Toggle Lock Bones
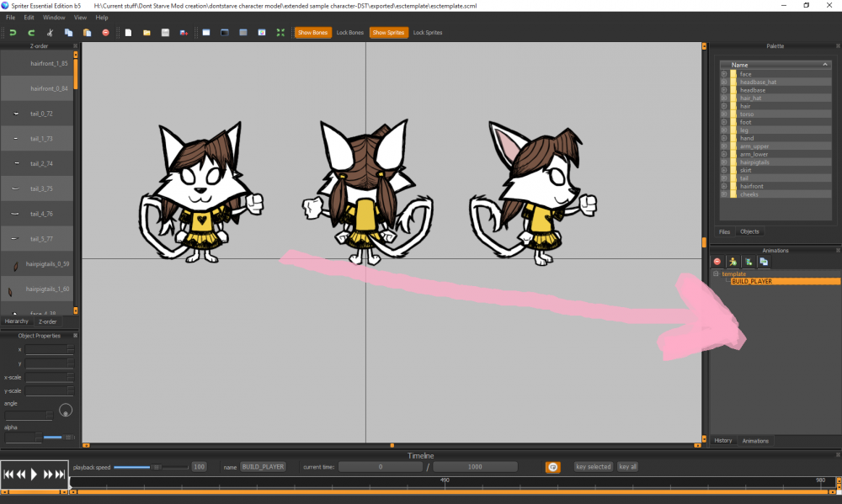The image size is (842, 504). click(349, 33)
